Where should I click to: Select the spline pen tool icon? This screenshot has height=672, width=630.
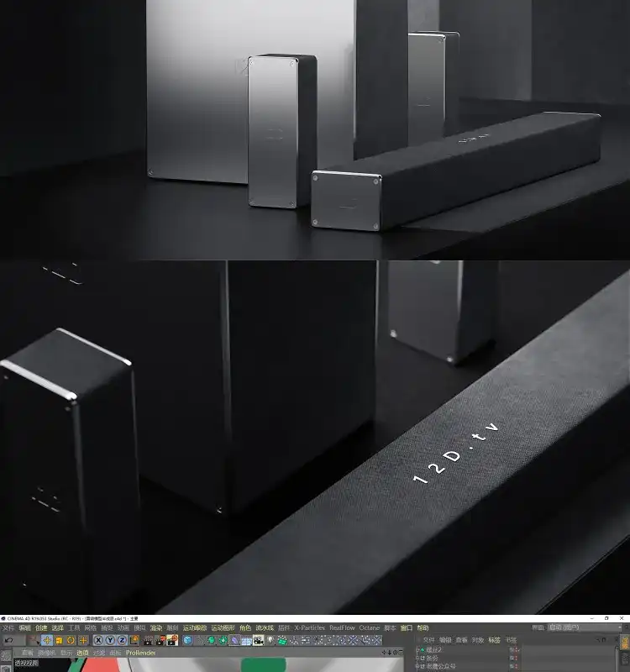200,640
